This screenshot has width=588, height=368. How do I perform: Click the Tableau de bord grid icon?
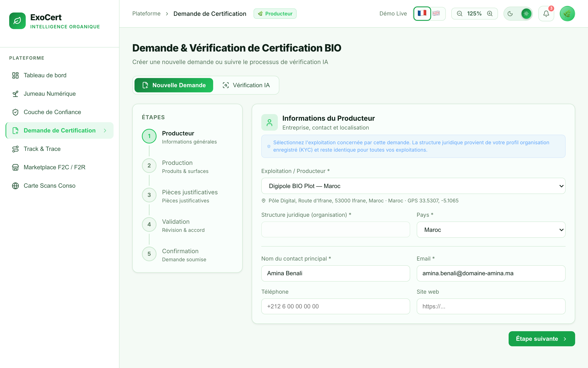15,75
